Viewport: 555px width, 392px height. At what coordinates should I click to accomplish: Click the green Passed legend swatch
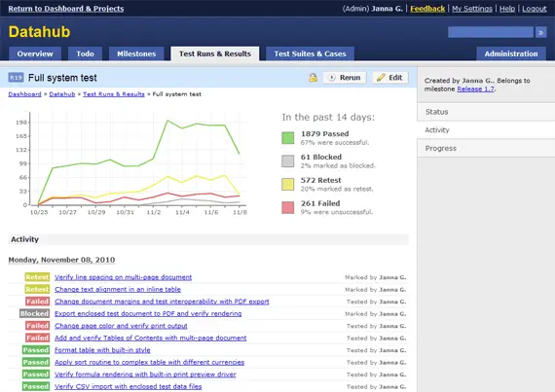pyautogui.click(x=288, y=138)
